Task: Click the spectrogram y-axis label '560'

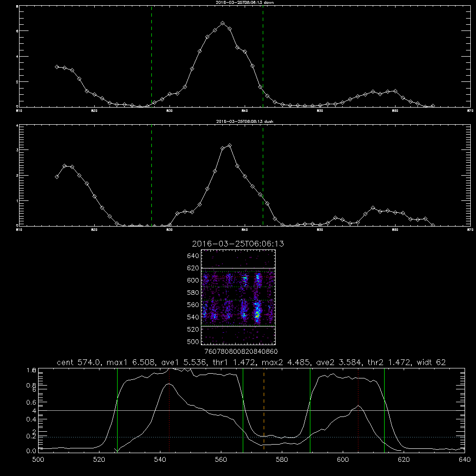Action: click(x=193, y=305)
